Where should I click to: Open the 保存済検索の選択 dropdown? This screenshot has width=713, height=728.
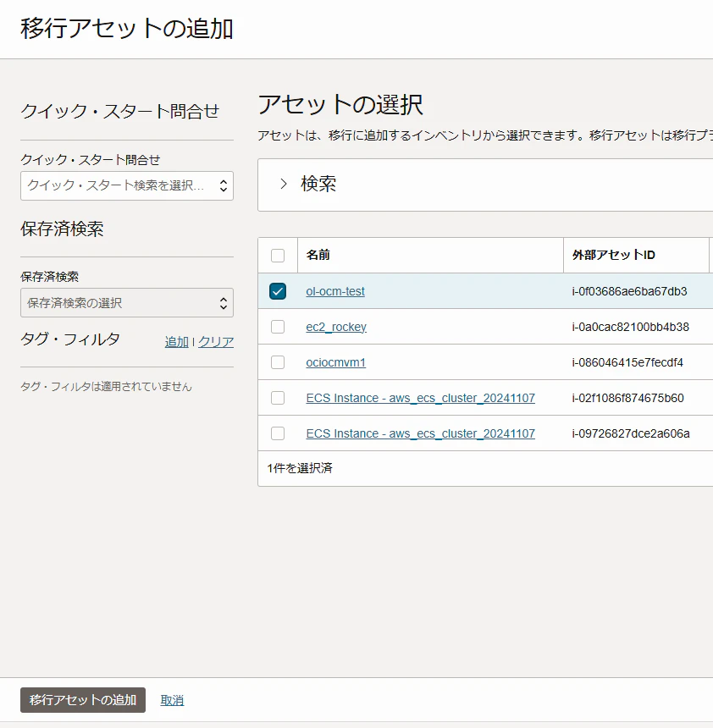(127, 303)
